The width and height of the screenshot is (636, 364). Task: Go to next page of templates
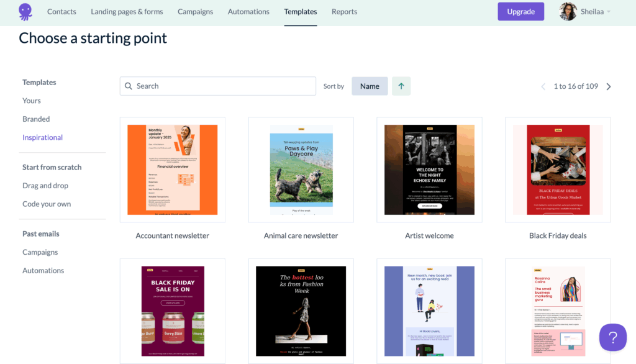pyautogui.click(x=609, y=86)
